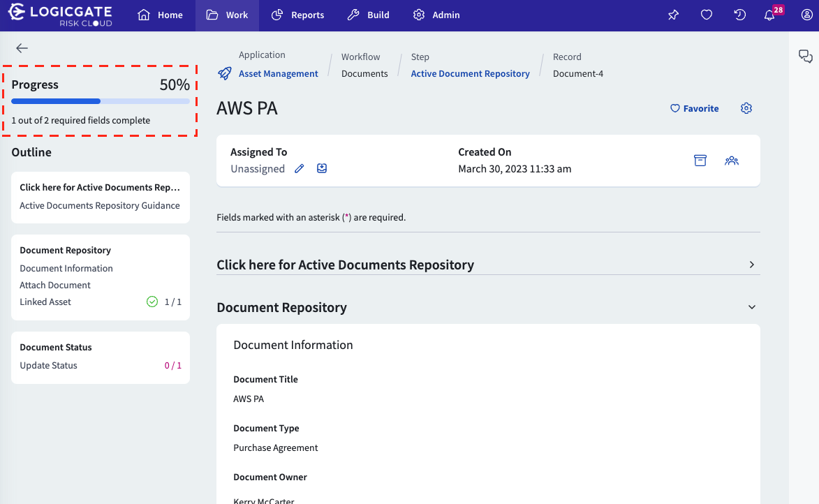The height and width of the screenshot is (504, 819).
Task: Open the comments chat bubble icon
Action: (x=806, y=56)
